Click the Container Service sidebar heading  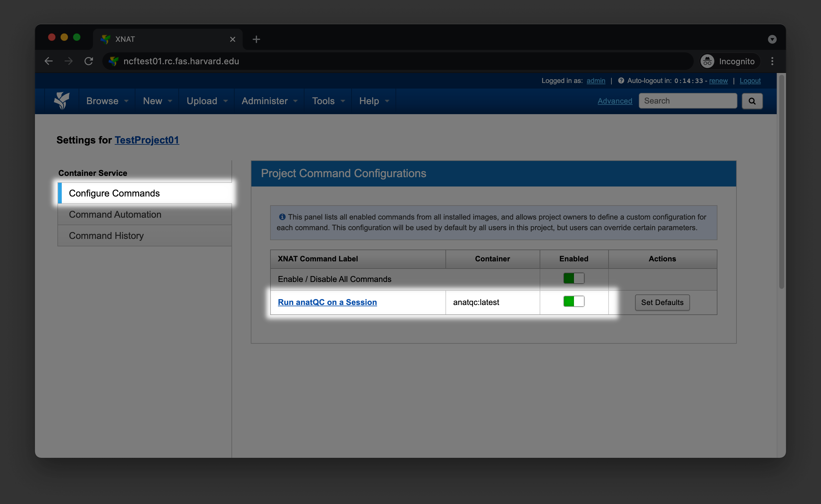(93, 173)
